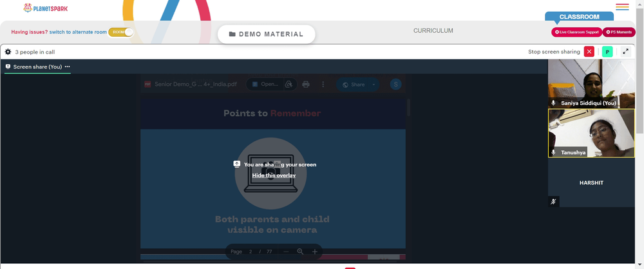Open the S account avatar
This screenshot has width=644, height=269.
pyautogui.click(x=395, y=85)
